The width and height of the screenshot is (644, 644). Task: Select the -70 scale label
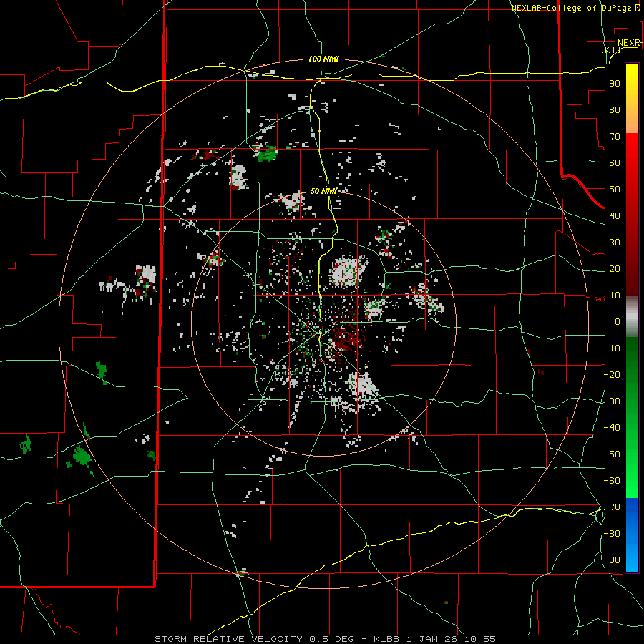[612, 507]
